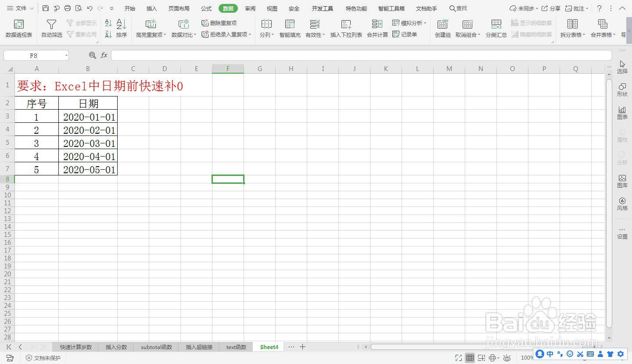Click Remove Duplicates (删除重复项)
This screenshot has height=364, width=632.
219,23
